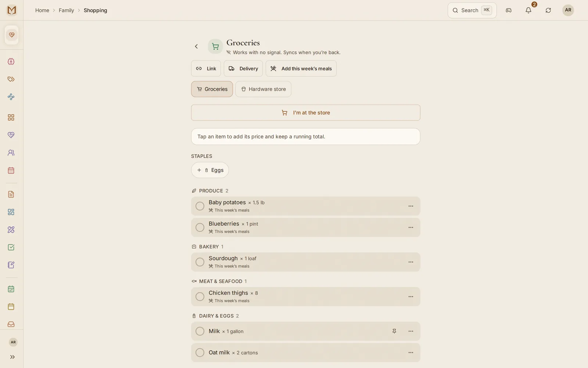Image resolution: width=588 pixels, height=368 pixels.
Task: Switch to the Hardware store tab
Action: (x=263, y=89)
